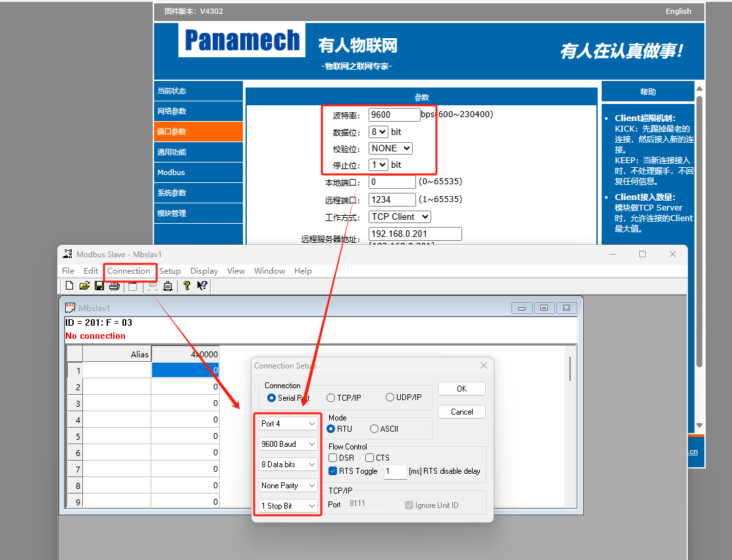The width and height of the screenshot is (732, 560).
Task: Click the Connect plug toolbar icon
Action: (168, 286)
